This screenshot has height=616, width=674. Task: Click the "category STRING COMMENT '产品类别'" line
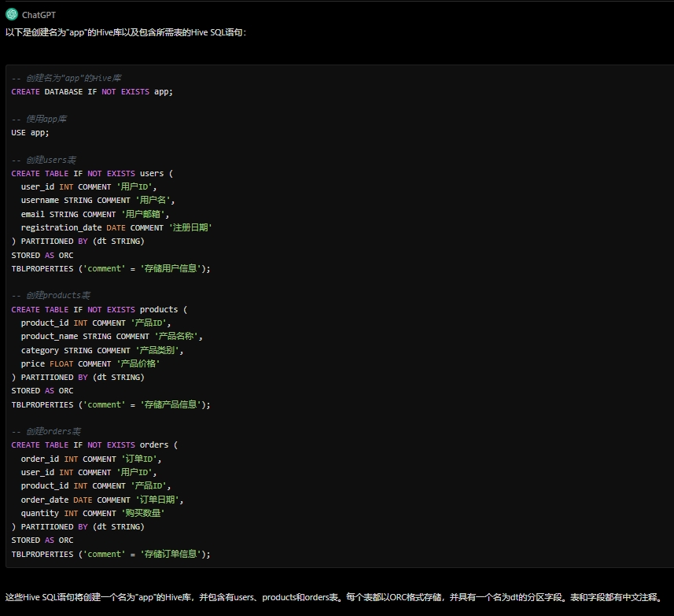pos(102,350)
